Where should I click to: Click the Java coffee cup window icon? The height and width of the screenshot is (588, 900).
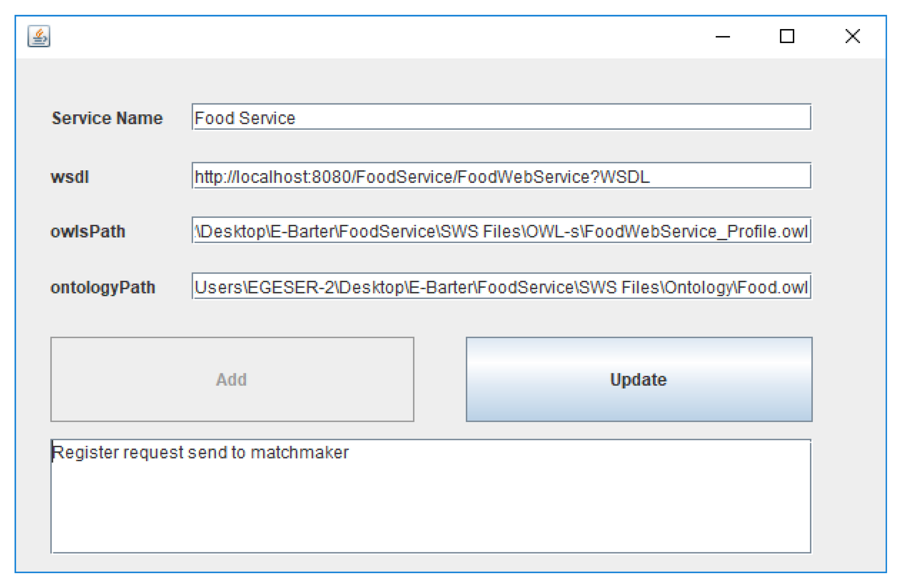(39, 36)
